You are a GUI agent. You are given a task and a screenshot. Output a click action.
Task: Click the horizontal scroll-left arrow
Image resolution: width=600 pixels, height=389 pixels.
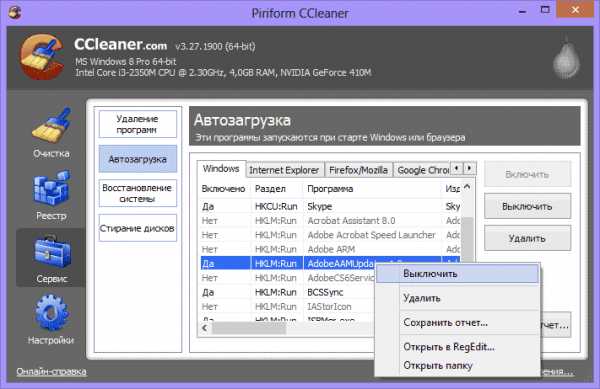[205, 328]
